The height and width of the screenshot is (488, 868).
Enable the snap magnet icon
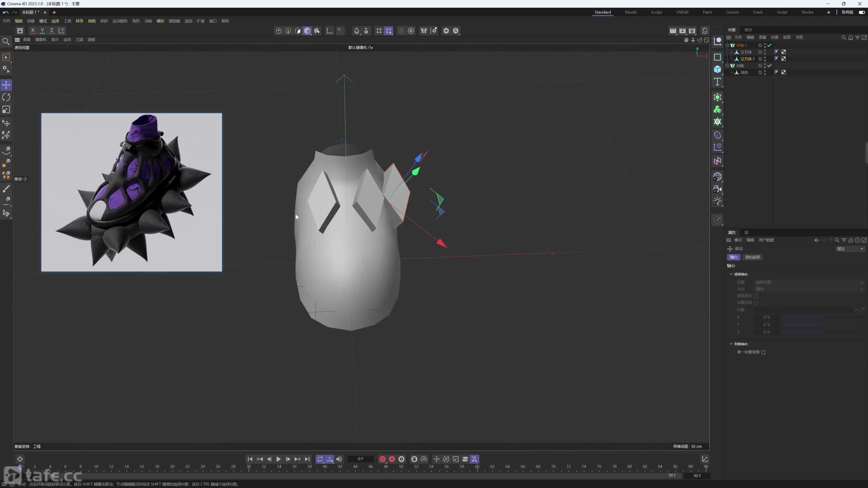pyautogui.click(x=357, y=31)
